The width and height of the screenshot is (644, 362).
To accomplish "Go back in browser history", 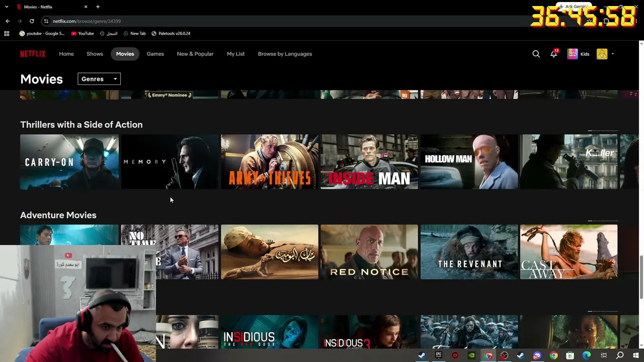I will 8,21.
